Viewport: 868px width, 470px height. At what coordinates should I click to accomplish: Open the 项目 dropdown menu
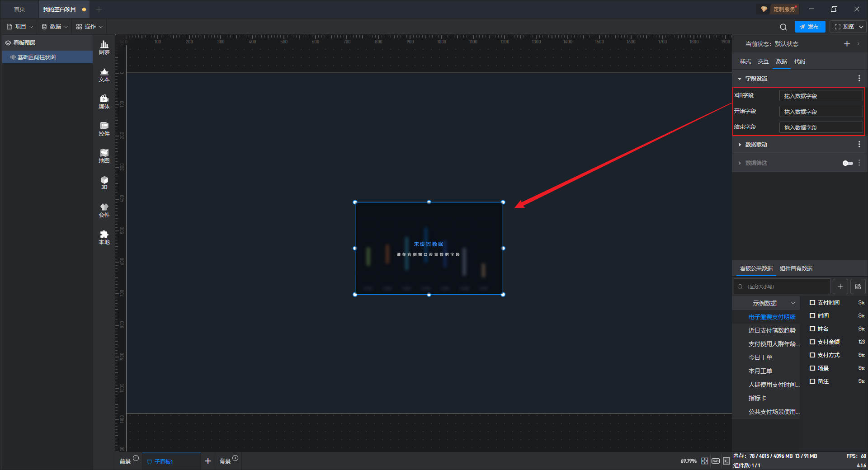pos(20,27)
